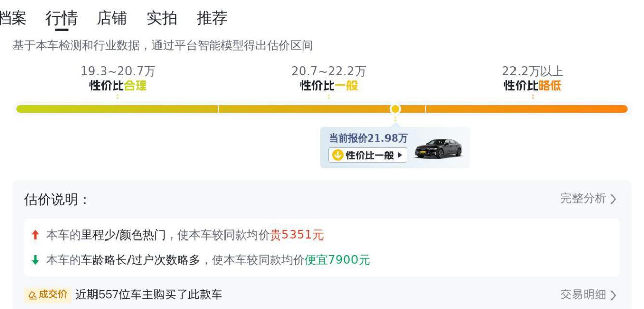Image resolution: width=644 pixels, height=309 pixels.
Task: Click the 性价比一般 range label at top
Action: [x=329, y=85]
